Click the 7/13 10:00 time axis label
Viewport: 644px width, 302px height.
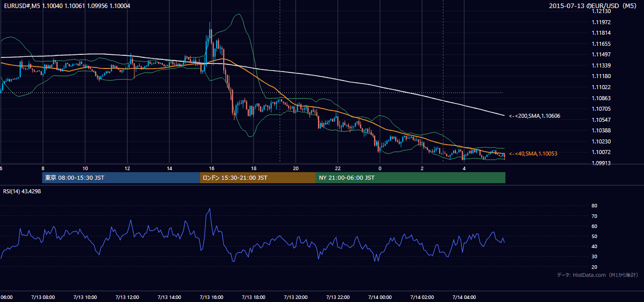[x=85, y=297]
